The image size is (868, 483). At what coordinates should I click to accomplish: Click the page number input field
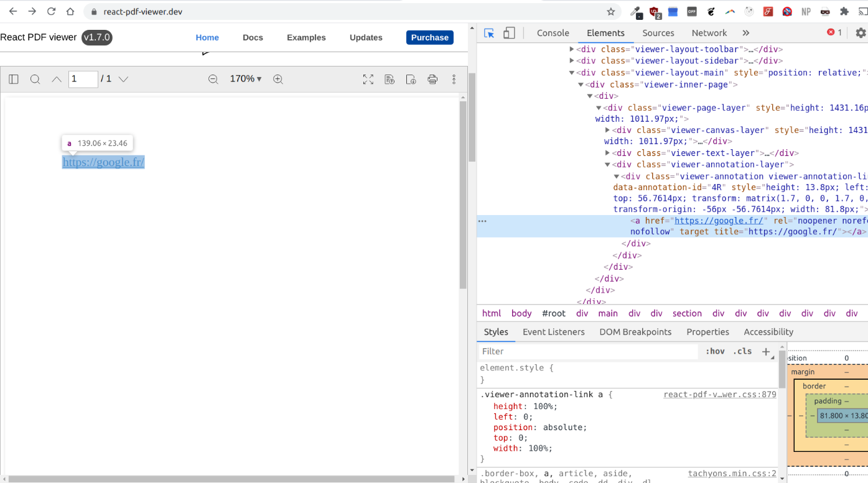[83, 79]
